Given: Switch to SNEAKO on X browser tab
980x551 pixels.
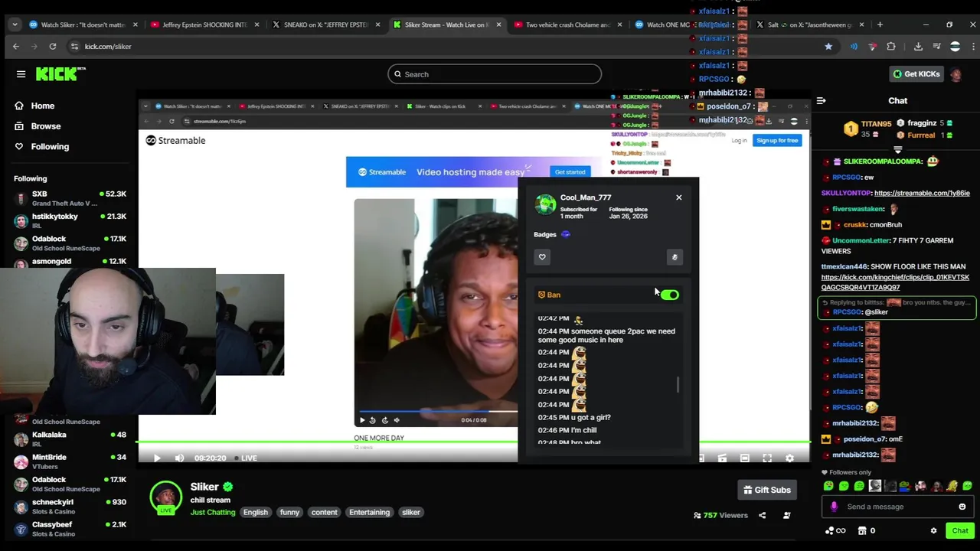Looking at the screenshot, I should 326,24.
